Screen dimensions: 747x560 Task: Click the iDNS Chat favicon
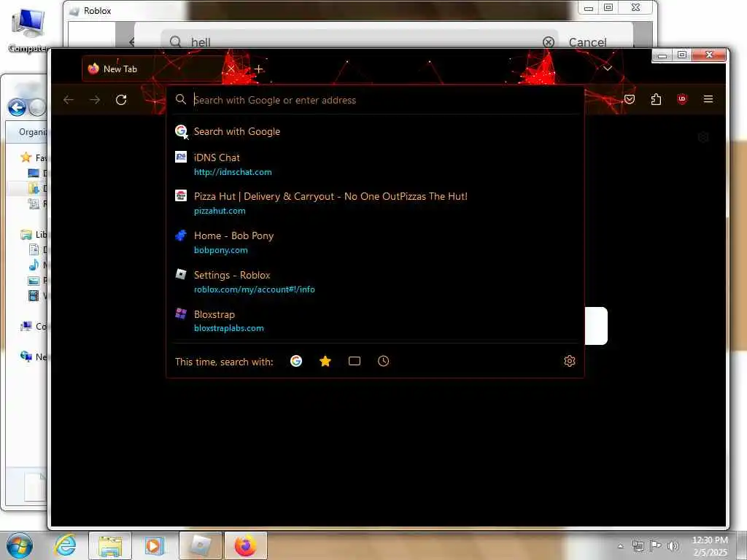click(x=181, y=157)
